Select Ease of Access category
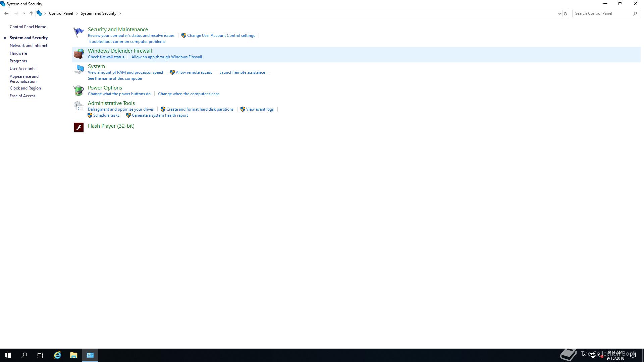Screen dimensions: 644x362 (x=22, y=96)
